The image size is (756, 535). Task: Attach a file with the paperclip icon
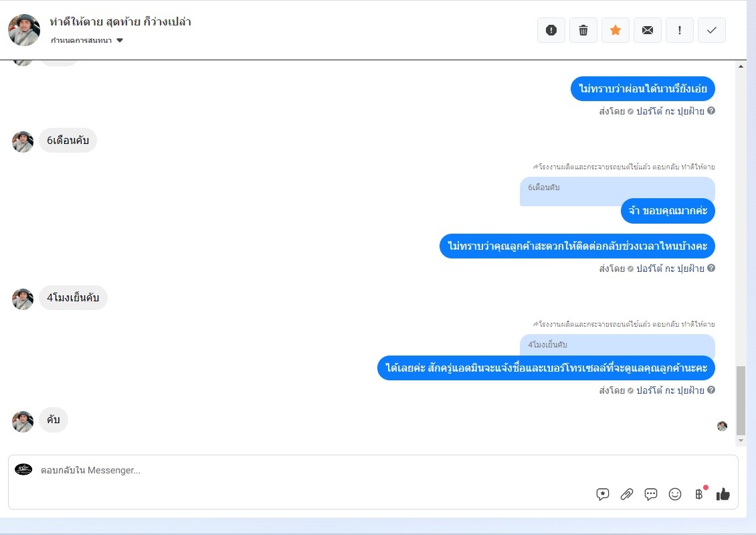point(627,494)
